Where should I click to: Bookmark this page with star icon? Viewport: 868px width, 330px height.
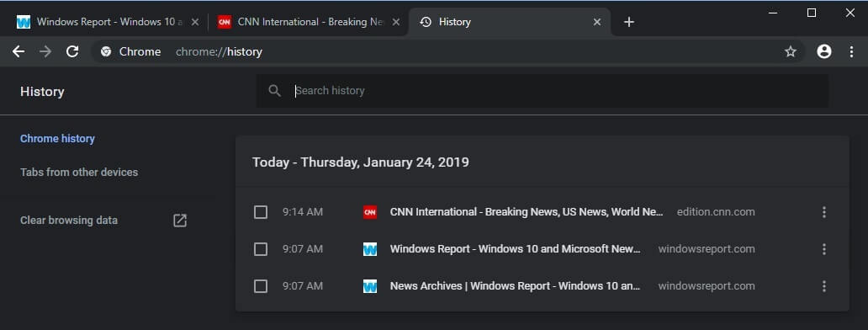pos(791,52)
